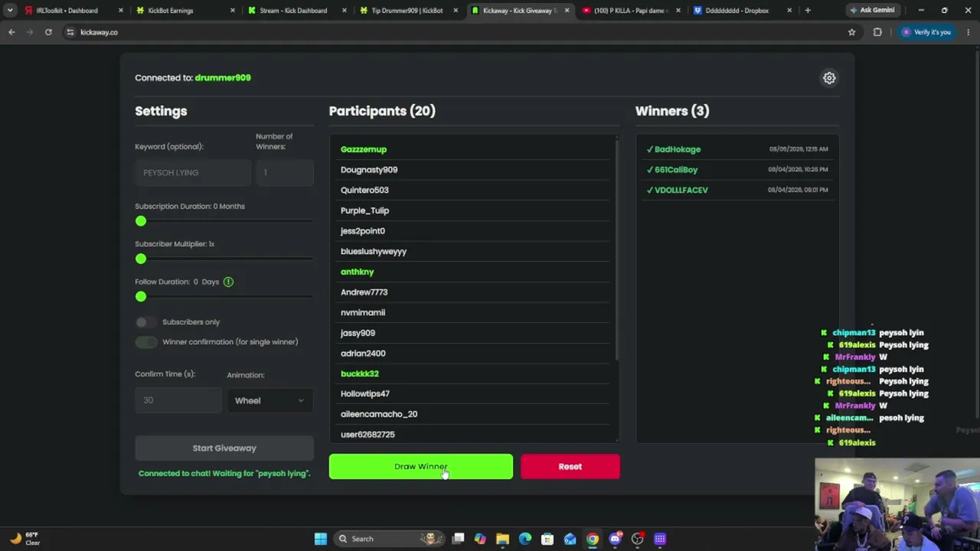The height and width of the screenshot is (551, 980).
Task: Close the KickBot Earnings tab
Action: point(233,11)
